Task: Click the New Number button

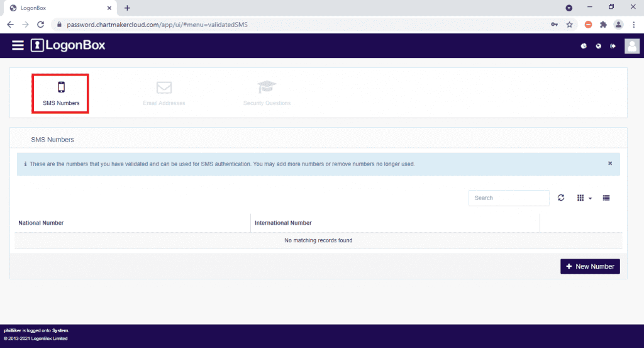Action: coord(590,266)
